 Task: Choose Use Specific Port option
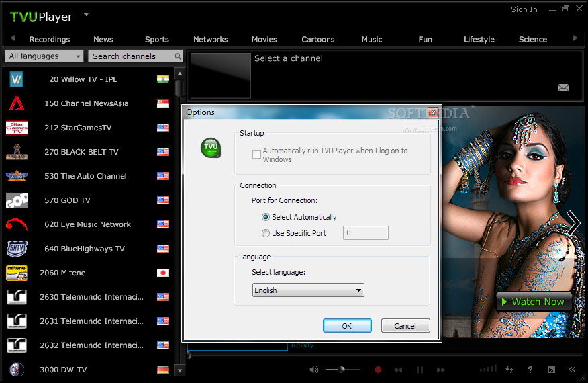click(x=266, y=233)
